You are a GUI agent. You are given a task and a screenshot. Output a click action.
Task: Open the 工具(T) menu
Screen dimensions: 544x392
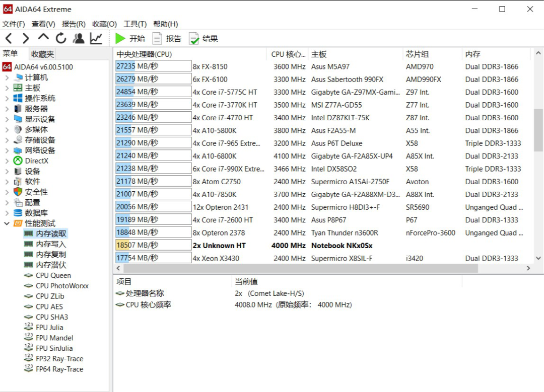135,24
